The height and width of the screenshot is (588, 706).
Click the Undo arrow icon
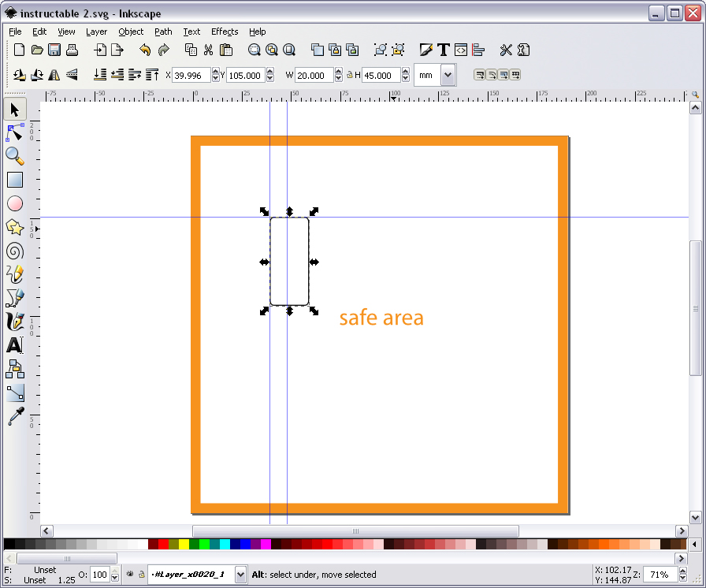(144, 50)
